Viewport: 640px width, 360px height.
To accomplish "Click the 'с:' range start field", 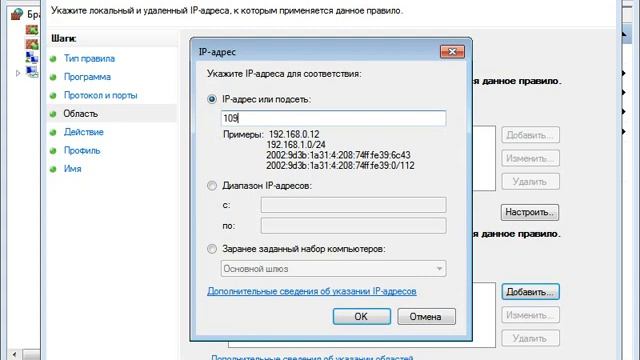I will tap(353, 205).
